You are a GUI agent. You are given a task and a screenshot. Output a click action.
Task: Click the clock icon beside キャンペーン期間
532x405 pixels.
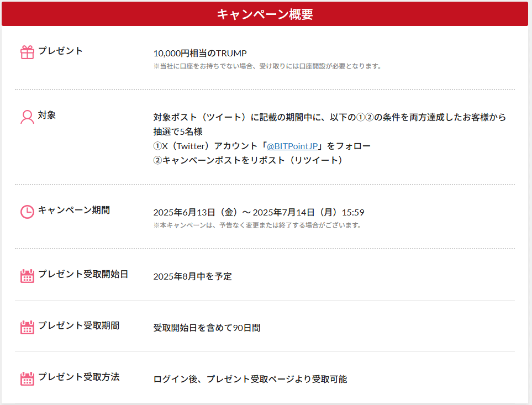click(x=27, y=212)
